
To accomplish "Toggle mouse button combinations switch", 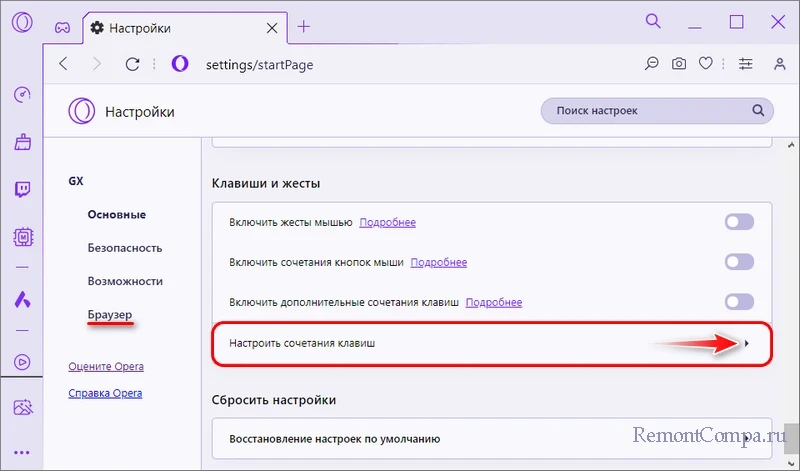I will 739,262.
